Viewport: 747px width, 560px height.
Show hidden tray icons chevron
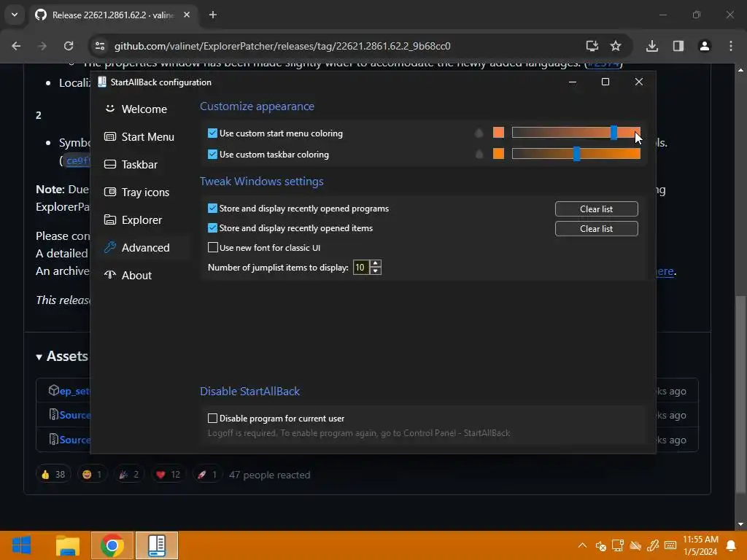pos(582,545)
